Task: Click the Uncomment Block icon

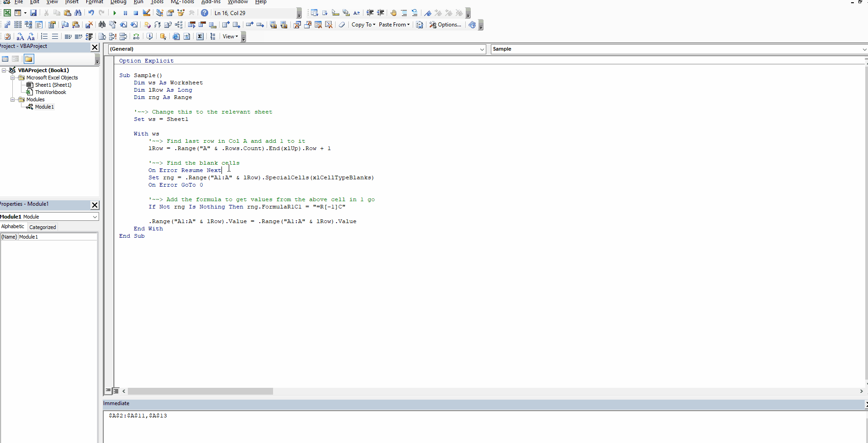Action: 415,13
